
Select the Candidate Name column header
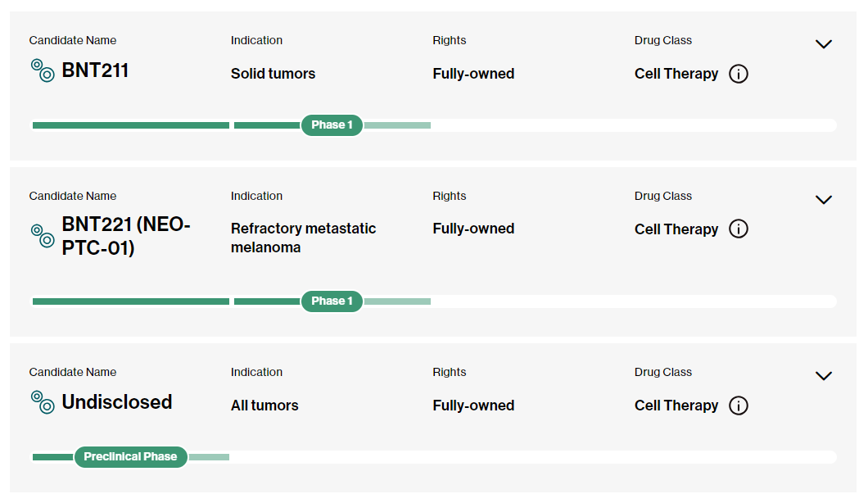(73, 39)
